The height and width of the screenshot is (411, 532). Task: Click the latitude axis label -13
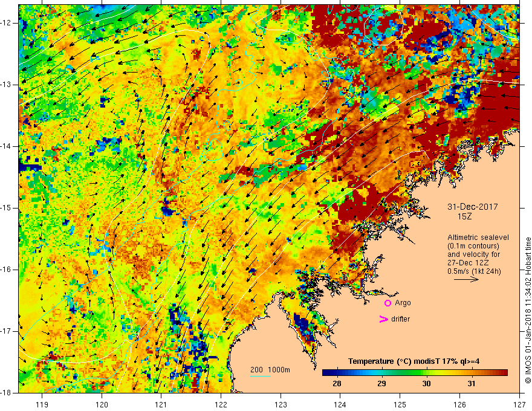6,85
